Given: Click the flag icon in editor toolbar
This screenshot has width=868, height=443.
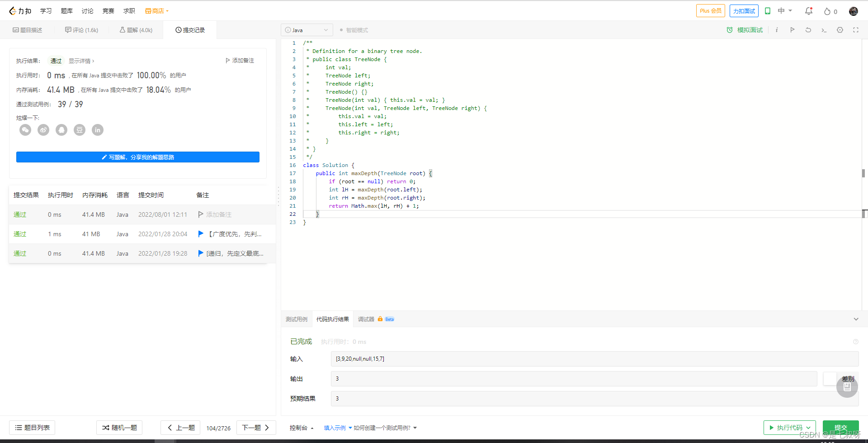Looking at the screenshot, I should (x=792, y=30).
